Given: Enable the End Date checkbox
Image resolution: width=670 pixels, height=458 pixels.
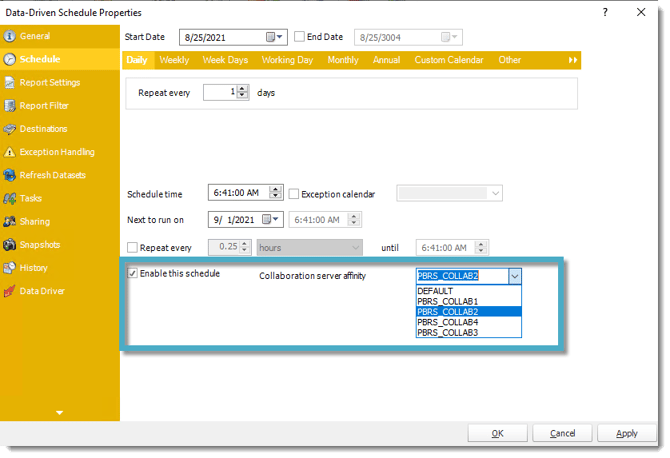Looking at the screenshot, I should click(x=300, y=37).
